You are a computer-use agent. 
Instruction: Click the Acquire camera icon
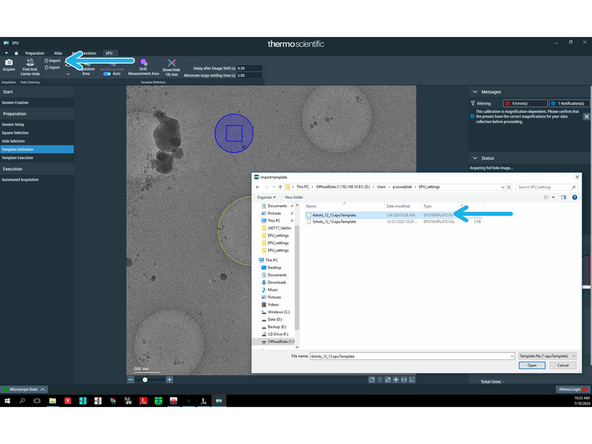[x=9, y=62]
